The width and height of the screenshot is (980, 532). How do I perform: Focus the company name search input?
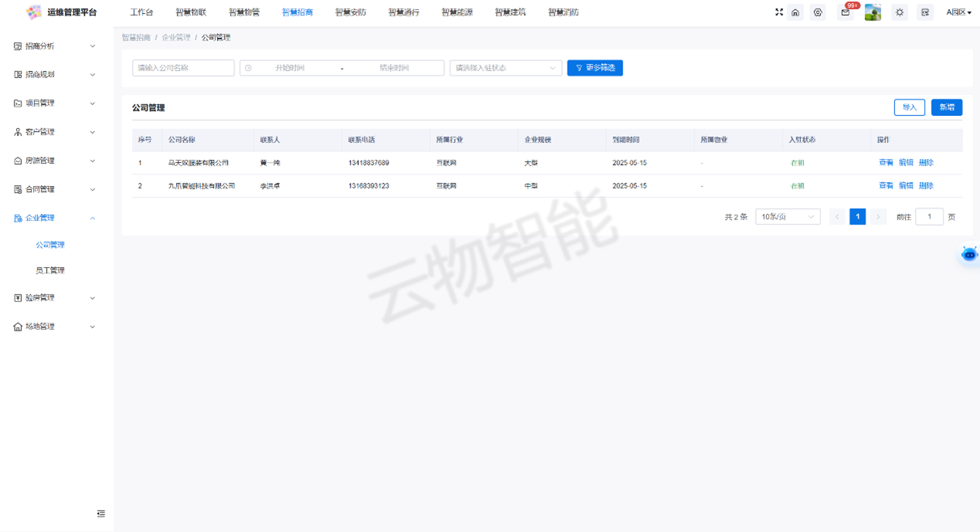183,68
